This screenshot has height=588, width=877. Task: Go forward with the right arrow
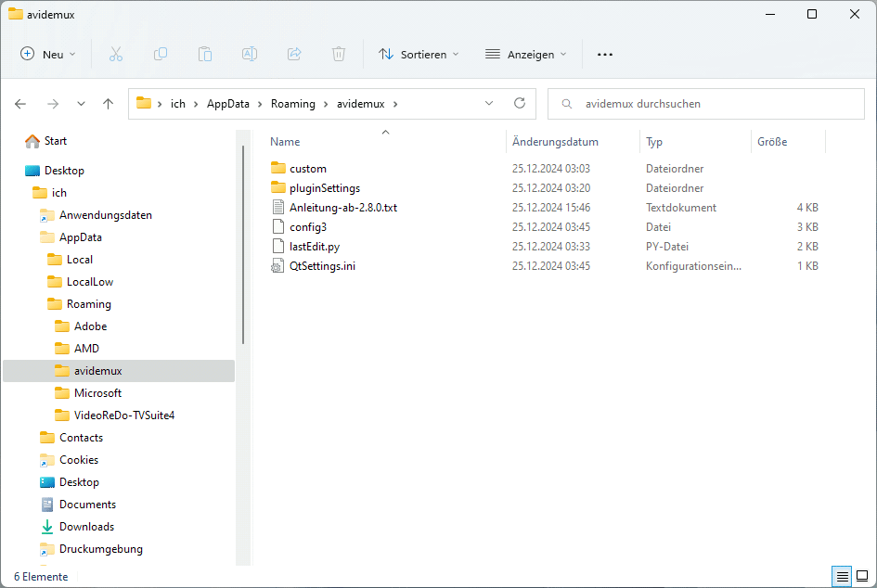tap(53, 104)
